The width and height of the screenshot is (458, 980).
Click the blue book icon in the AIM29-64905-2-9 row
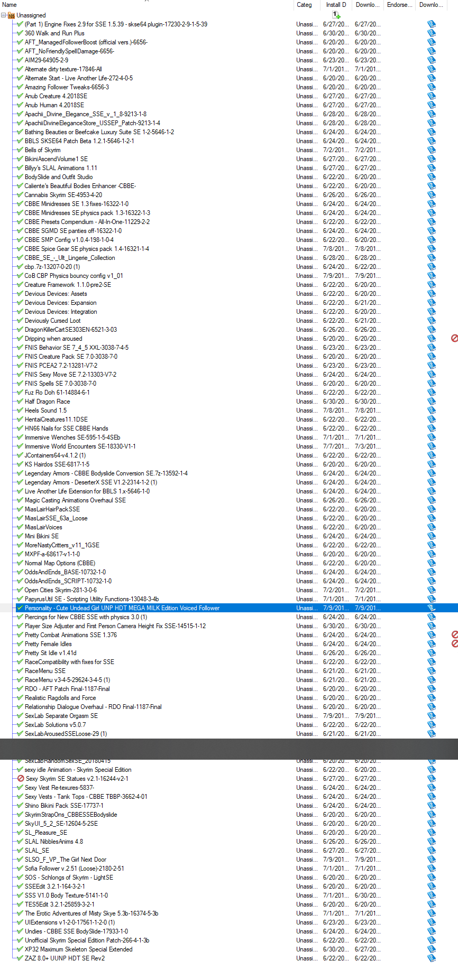[x=432, y=60]
